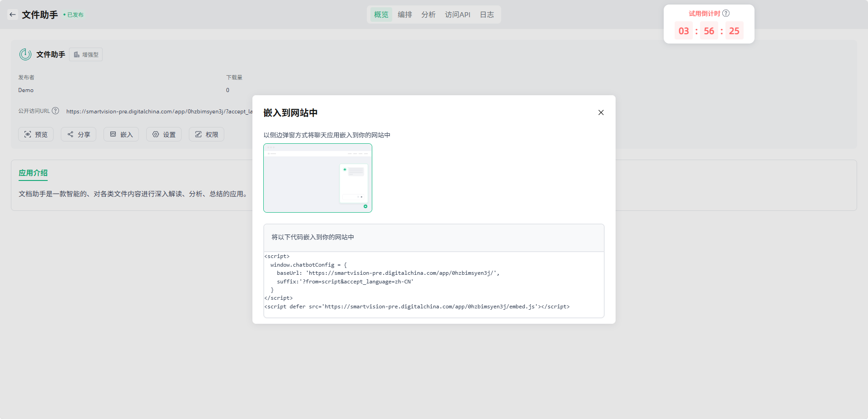
Task: Close the 嵌入到网站中 dialog
Action: [x=601, y=112]
